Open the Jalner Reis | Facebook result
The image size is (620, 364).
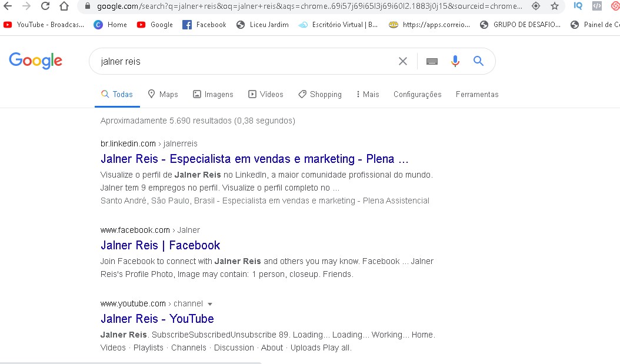[160, 245]
